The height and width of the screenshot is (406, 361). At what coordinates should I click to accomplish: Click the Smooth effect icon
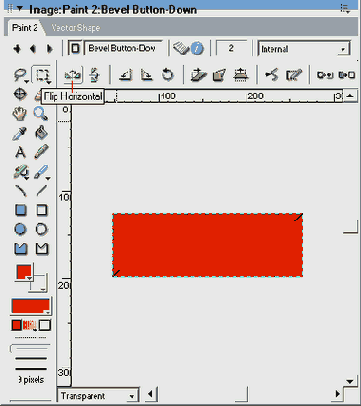coord(272,75)
